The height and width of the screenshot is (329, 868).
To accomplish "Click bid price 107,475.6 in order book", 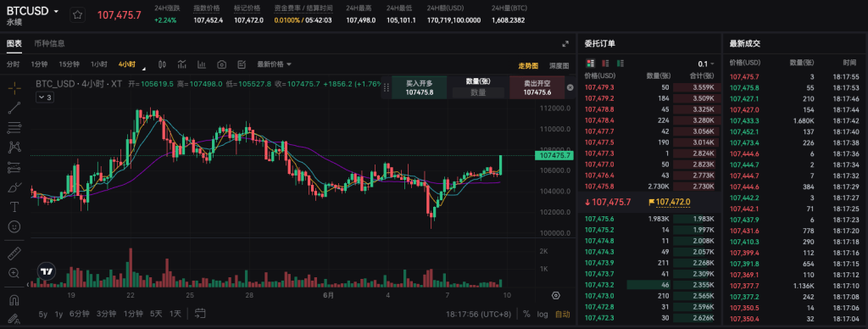I will (599, 219).
